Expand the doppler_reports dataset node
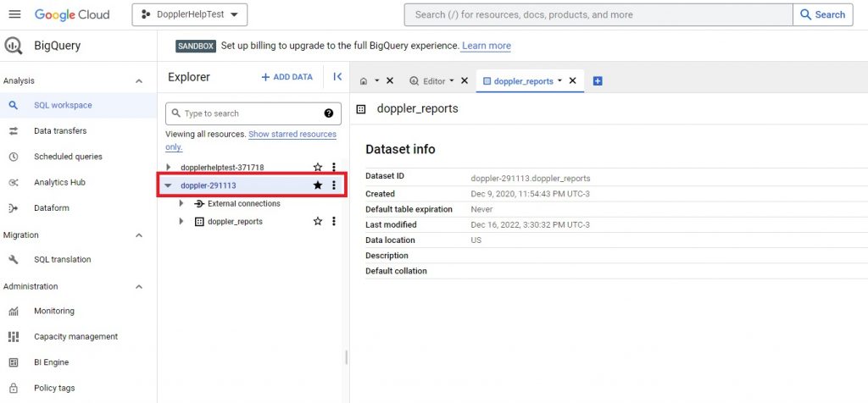Image resolution: width=868 pixels, height=403 pixels. click(181, 222)
